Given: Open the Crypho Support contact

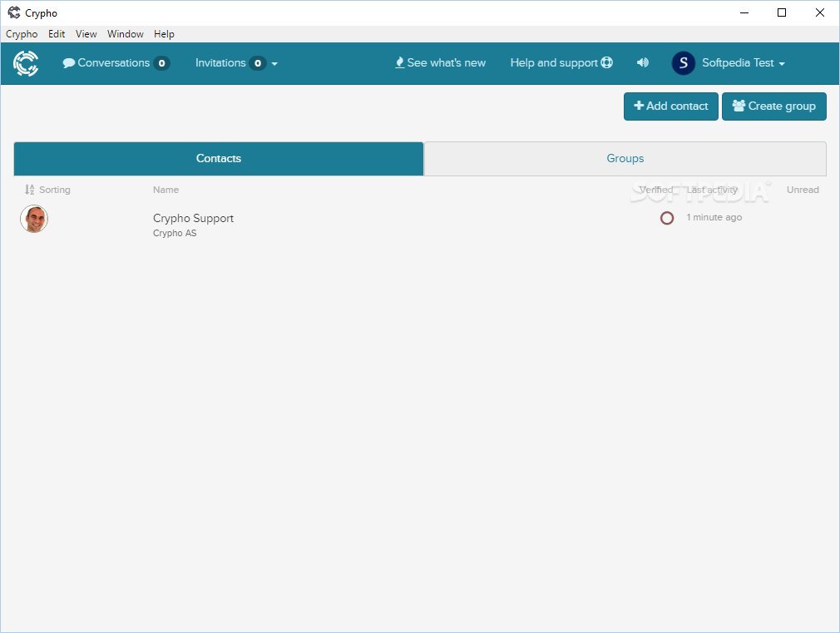Looking at the screenshot, I should tap(193, 218).
